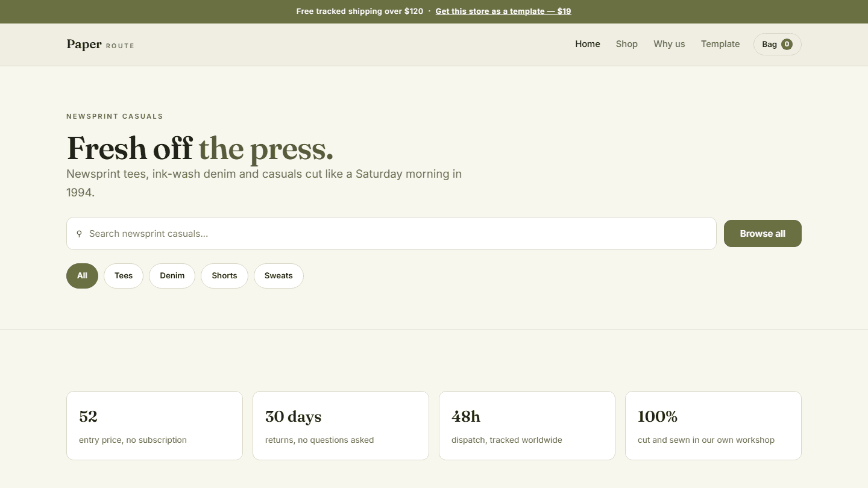Open the Why us nav item
868x488 pixels.
[669, 44]
